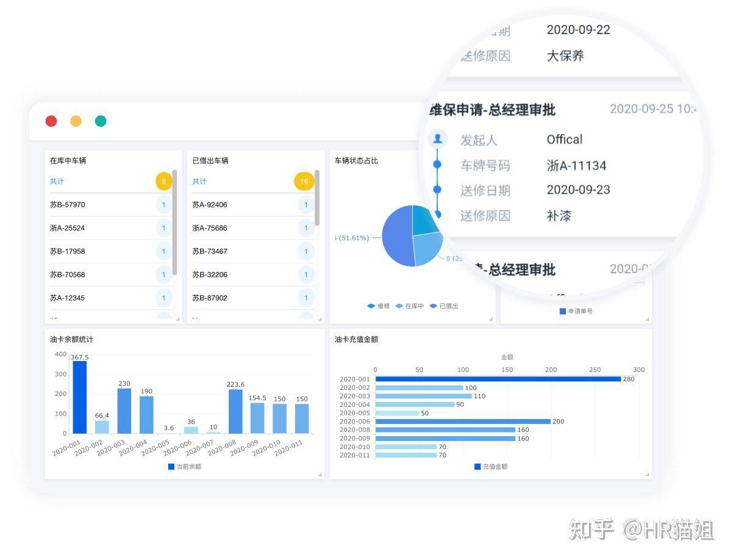Select row 苏B-70568
The width and height of the screenshot is (733, 560).
[x=110, y=275]
